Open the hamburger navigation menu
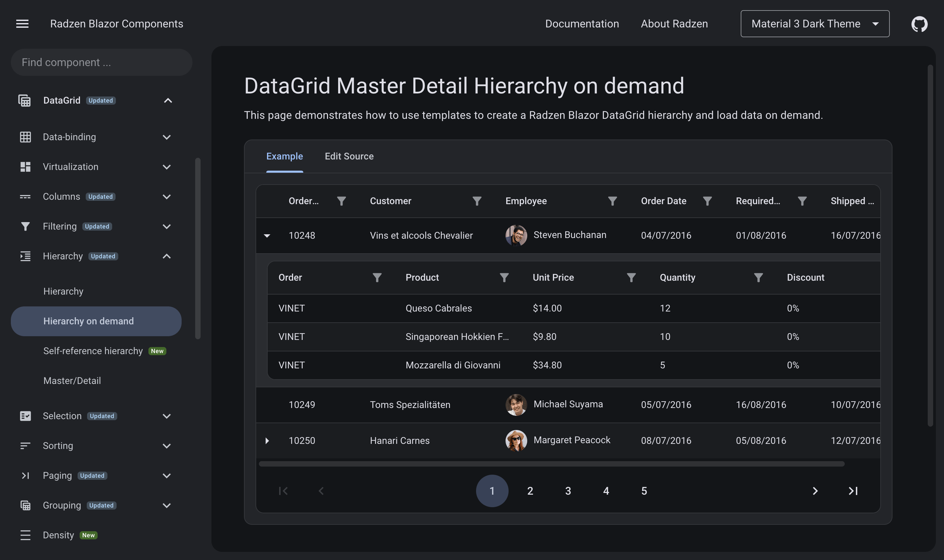 22,24
